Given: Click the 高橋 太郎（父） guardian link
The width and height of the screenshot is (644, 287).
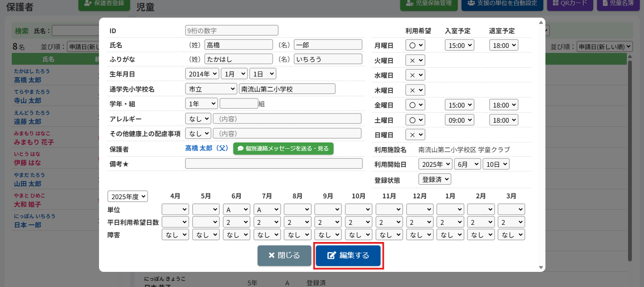Looking at the screenshot, I should tap(206, 148).
